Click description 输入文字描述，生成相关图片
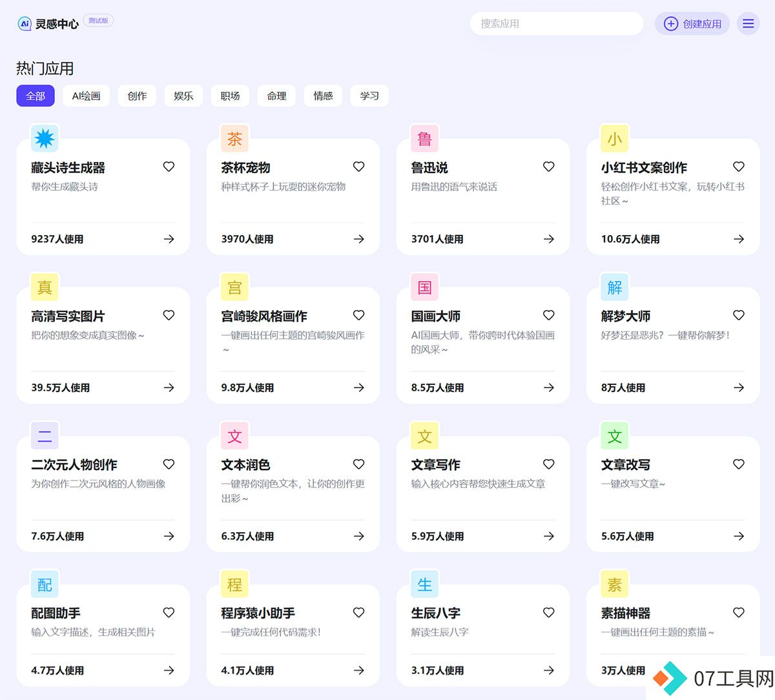775x700 pixels. pyautogui.click(x=93, y=632)
